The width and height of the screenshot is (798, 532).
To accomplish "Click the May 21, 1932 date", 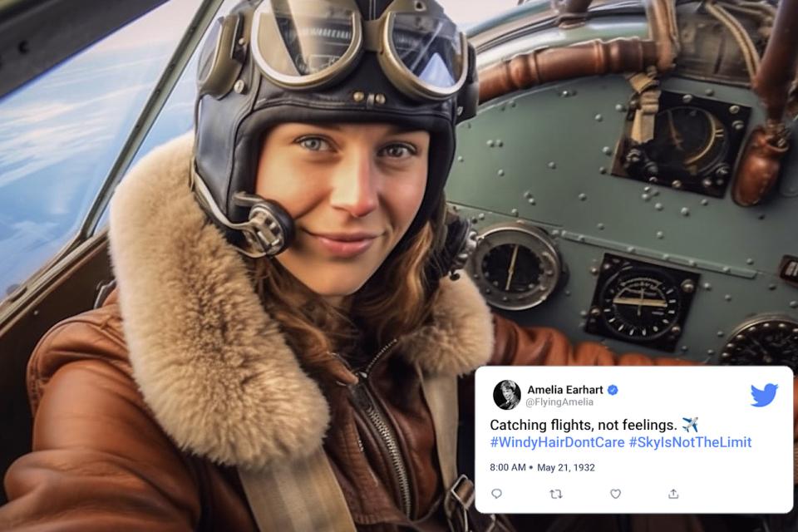I will click(566, 467).
